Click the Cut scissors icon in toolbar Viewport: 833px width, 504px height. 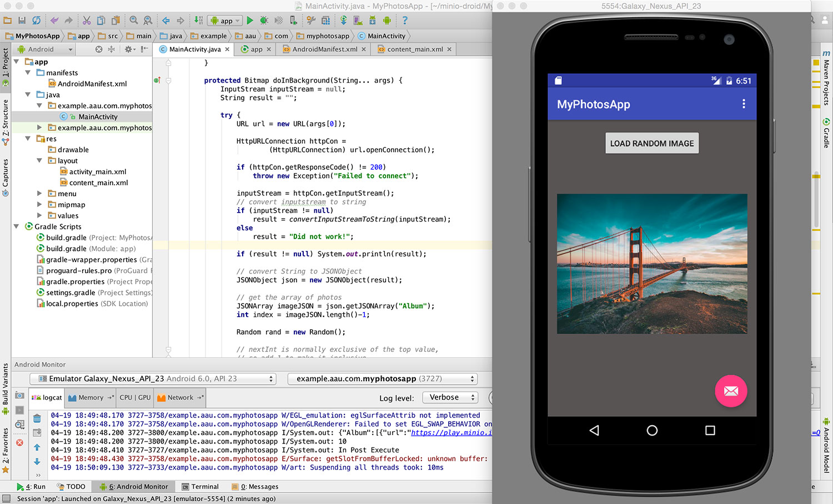pyautogui.click(x=87, y=21)
